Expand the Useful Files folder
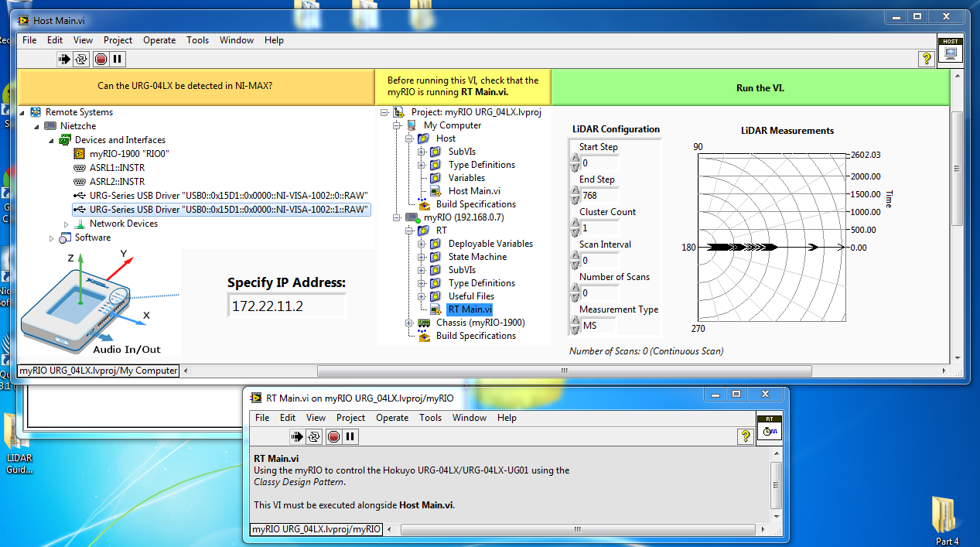 422,296
